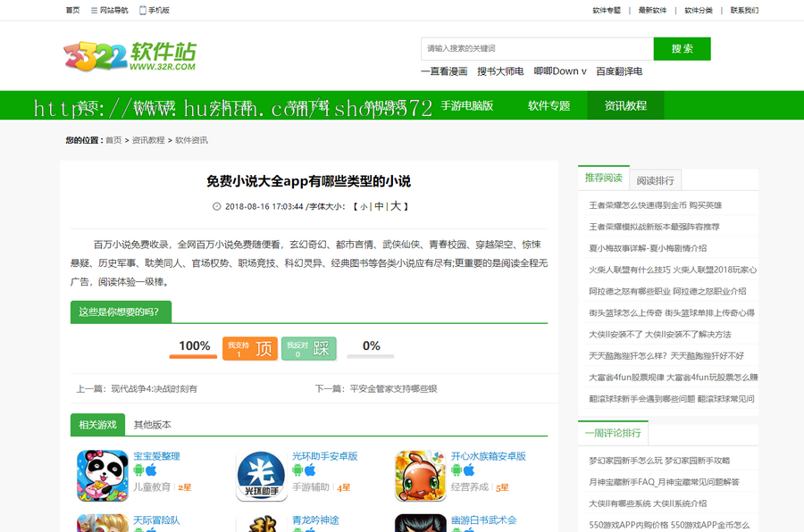Open 开心水族箱安卓版 fish app icon
Viewport: 804px width, 532px height.
tap(421, 476)
